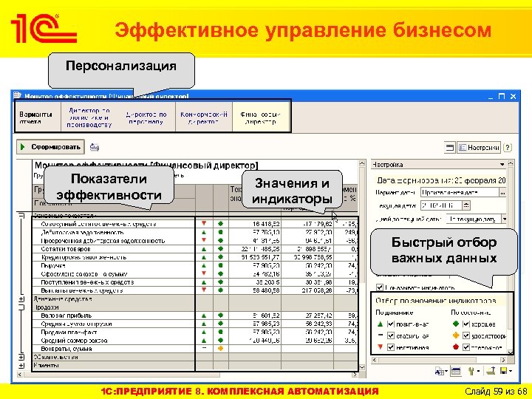This screenshot has width=532, height=399.
Task: Open the Настройка panel header dropdown arrow
Action: (x=502, y=165)
